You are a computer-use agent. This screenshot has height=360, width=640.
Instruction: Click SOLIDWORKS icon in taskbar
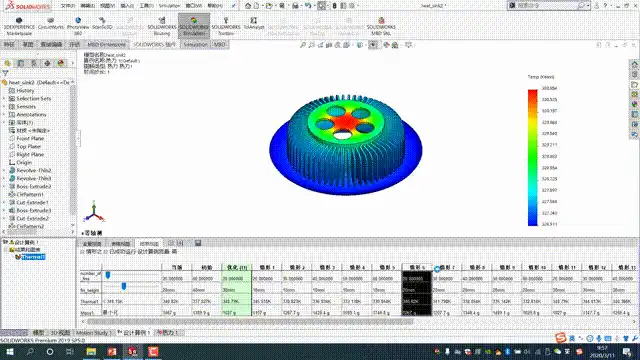coord(132,351)
